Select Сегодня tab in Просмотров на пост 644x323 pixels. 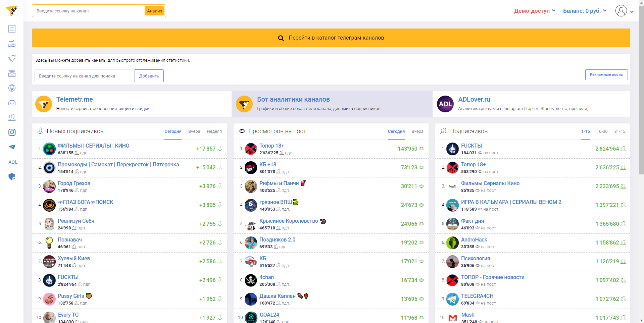396,131
